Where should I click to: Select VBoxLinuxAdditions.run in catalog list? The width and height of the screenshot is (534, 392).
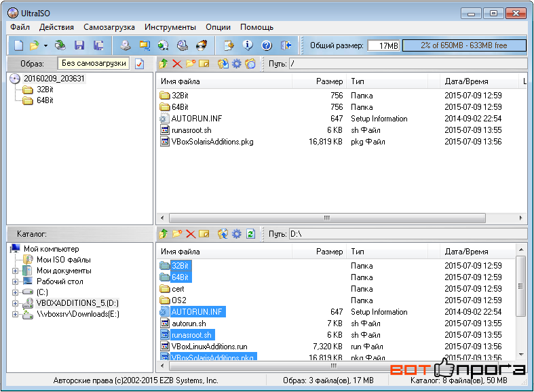(210, 347)
